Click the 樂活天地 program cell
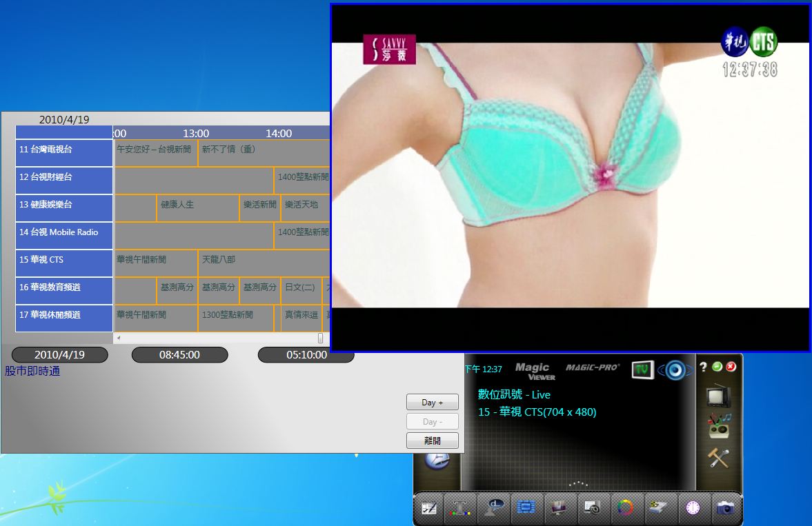 coord(305,208)
